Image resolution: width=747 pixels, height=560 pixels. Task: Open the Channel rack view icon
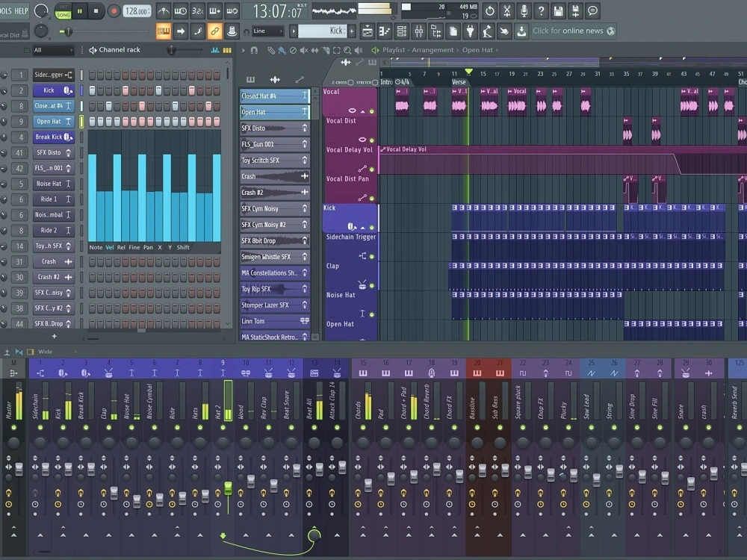402,31
